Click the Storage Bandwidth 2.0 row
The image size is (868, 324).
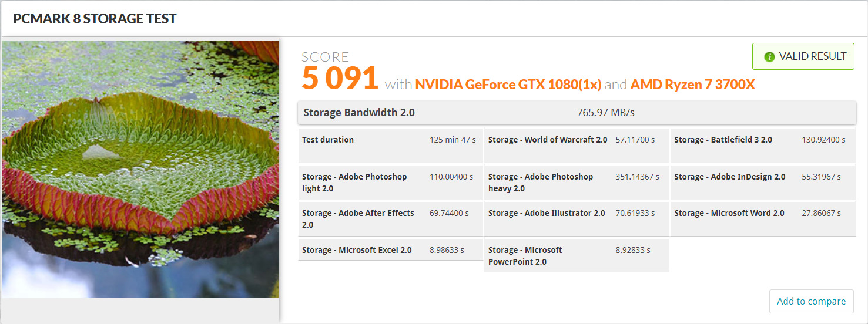(x=577, y=113)
